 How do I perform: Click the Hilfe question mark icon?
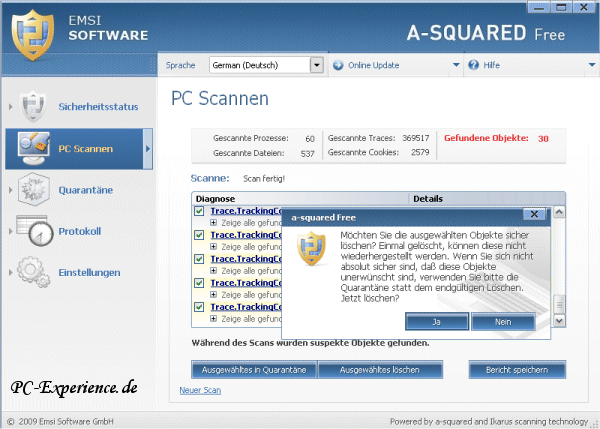474,65
